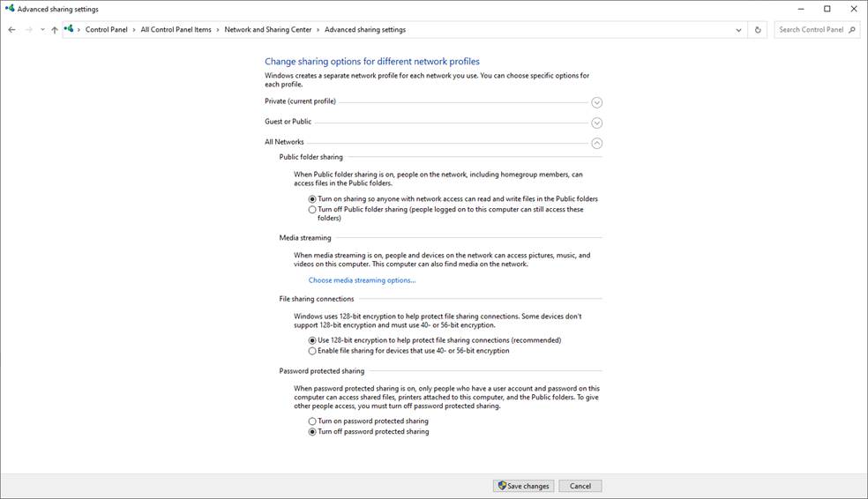Viewport: 868px width, 499px height.
Task: Click the 'File sharing connections' heading
Action: (x=317, y=299)
